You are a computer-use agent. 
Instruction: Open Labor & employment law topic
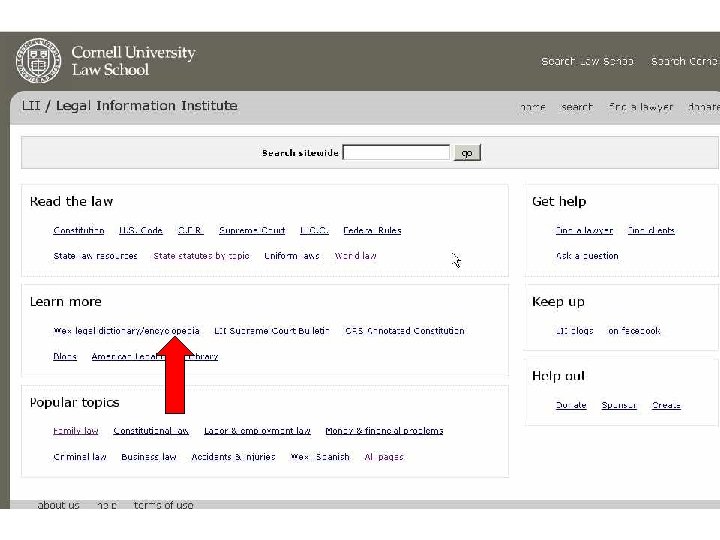(x=257, y=431)
